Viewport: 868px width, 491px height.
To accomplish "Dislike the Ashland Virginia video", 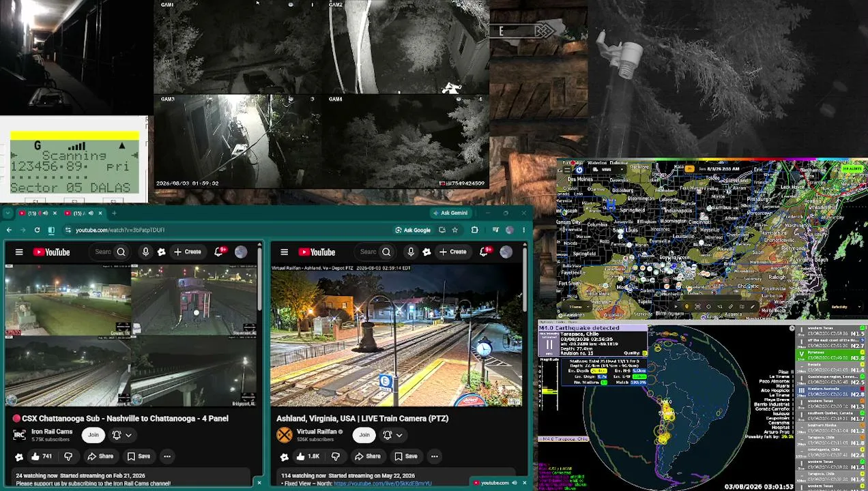I will pos(335,456).
